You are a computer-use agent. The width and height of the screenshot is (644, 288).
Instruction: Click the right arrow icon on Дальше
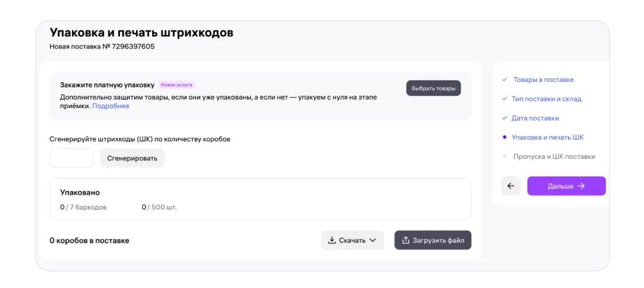[x=581, y=186]
